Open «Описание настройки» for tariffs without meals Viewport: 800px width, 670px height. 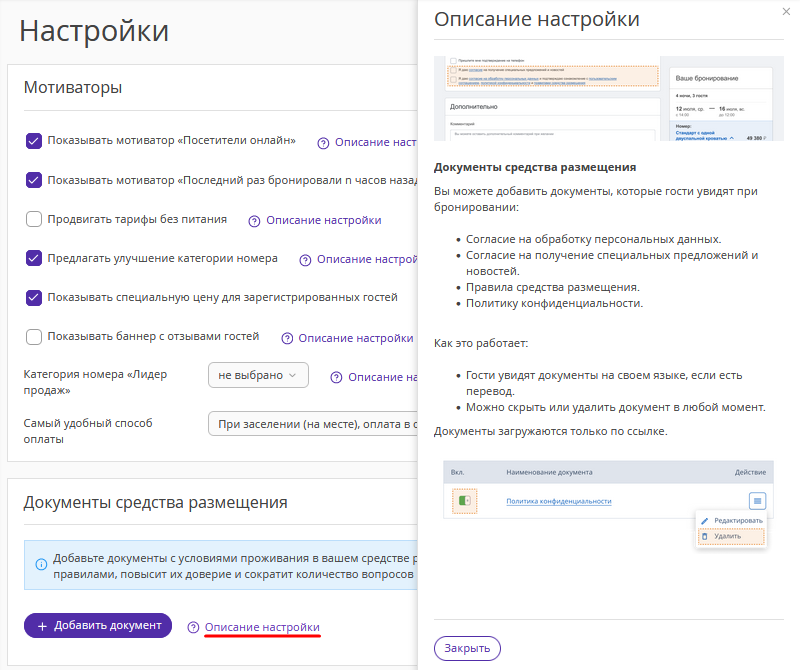[x=324, y=220]
